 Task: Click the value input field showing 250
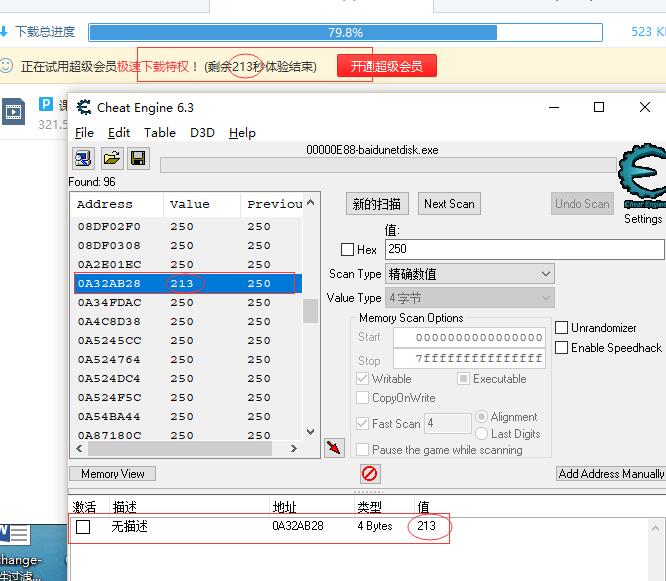[x=523, y=249]
